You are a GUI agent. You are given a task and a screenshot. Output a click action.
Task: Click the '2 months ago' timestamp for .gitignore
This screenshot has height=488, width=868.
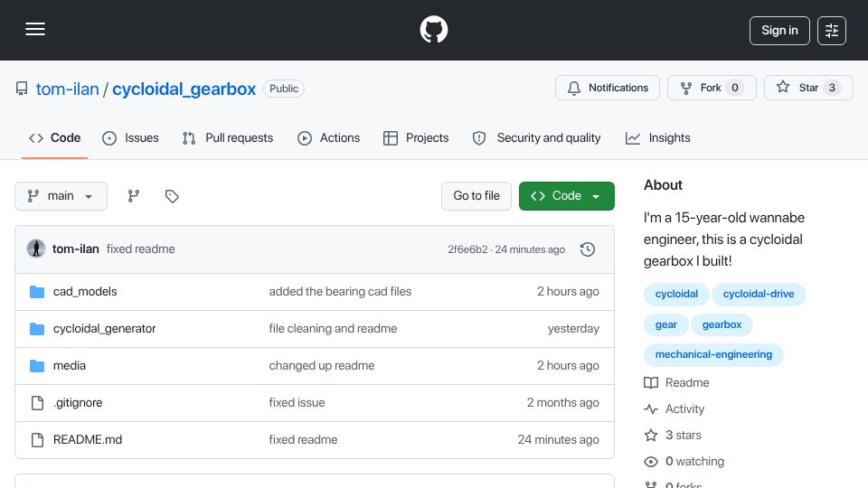563,403
